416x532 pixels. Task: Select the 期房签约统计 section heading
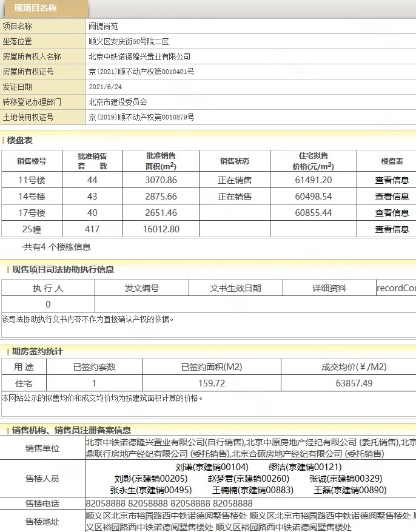tap(38, 351)
